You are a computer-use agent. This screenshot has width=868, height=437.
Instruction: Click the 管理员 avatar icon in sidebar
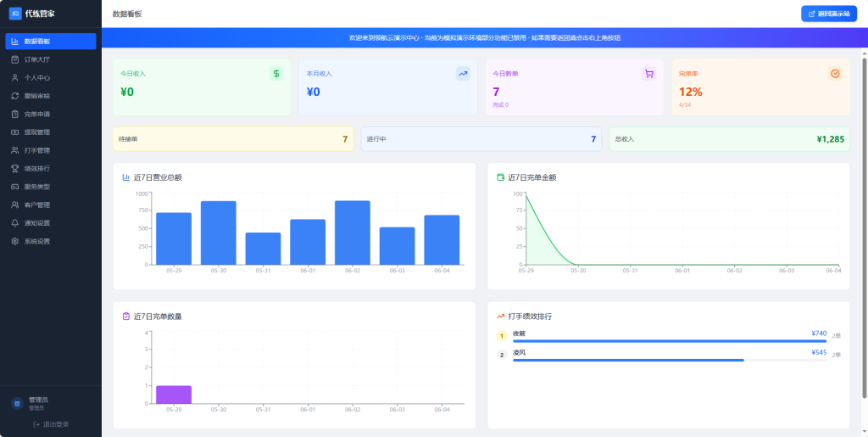[17, 403]
